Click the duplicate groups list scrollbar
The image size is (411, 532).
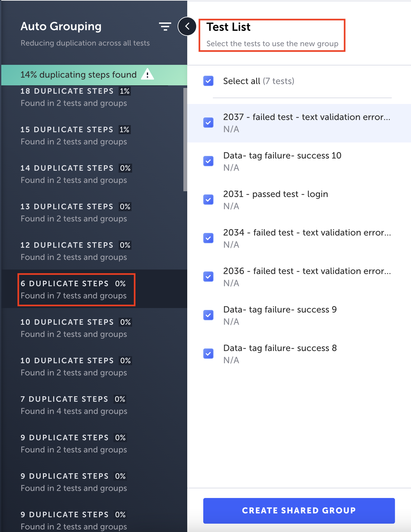[185, 140]
